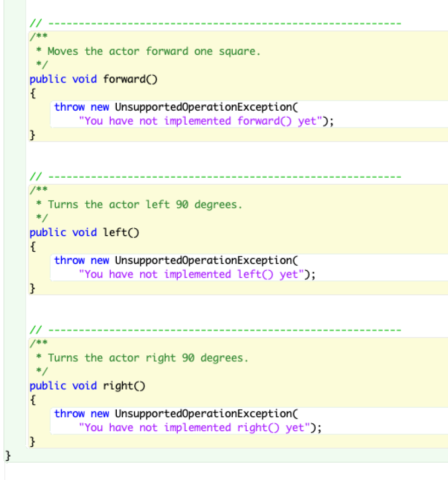448x480 pixels.
Task: Click the closing brace of the right() method
Action: coord(32,442)
